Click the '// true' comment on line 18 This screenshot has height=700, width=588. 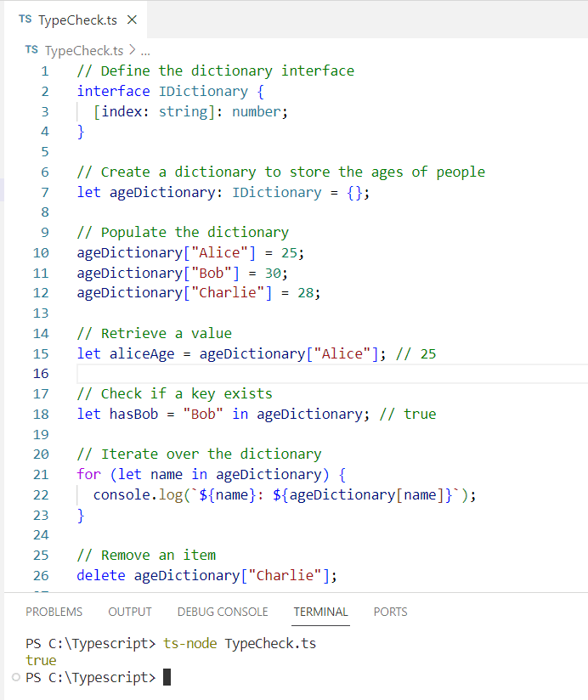point(408,414)
